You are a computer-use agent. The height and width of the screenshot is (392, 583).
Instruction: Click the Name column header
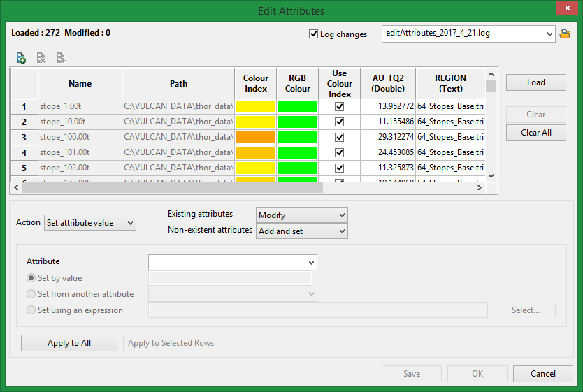(x=80, y=84)
